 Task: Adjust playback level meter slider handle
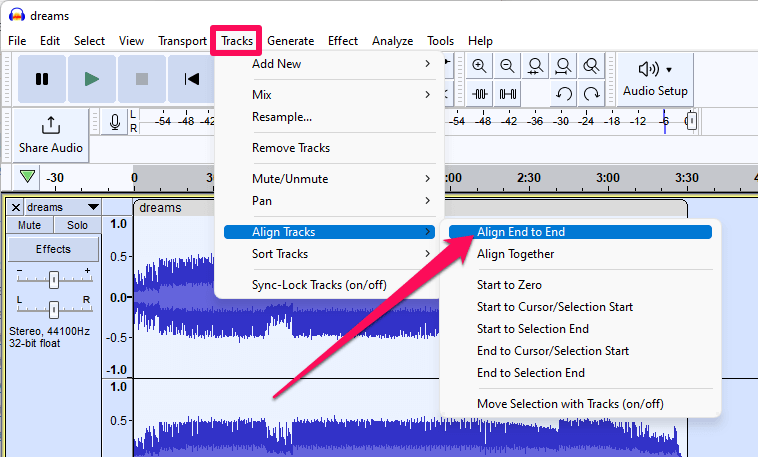pos(691,121)
